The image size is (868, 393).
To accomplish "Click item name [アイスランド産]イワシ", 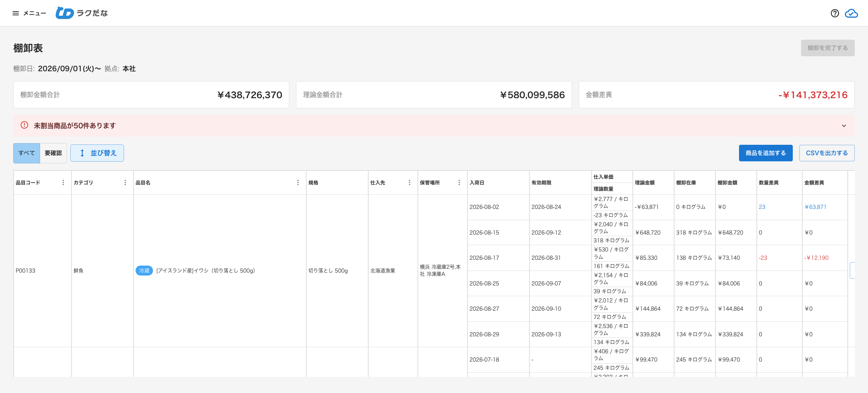I will [x=205, y=271].
